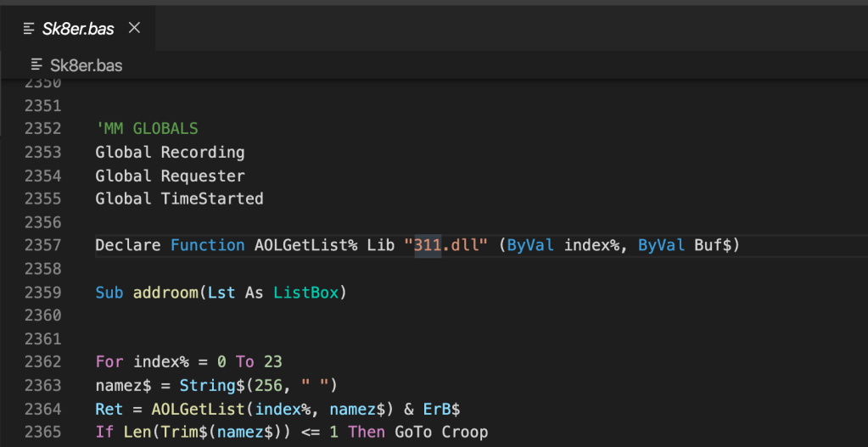868x447 pixels.
Task: Click line number 2359 in the gutter
Action: [x=42, y=293]
